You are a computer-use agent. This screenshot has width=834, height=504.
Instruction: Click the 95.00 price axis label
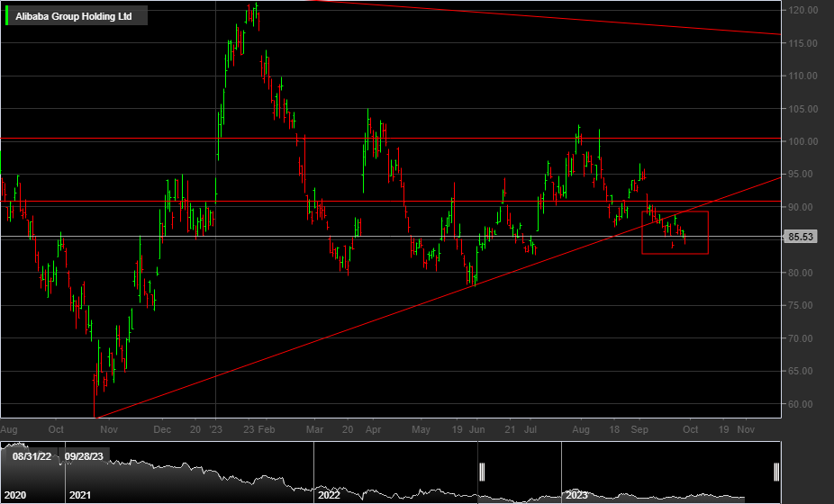802,175
